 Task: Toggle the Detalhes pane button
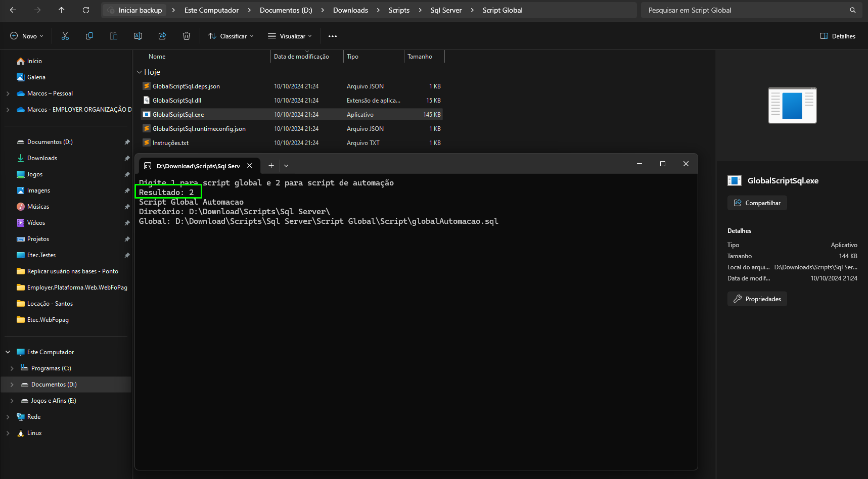pos(838,36)
